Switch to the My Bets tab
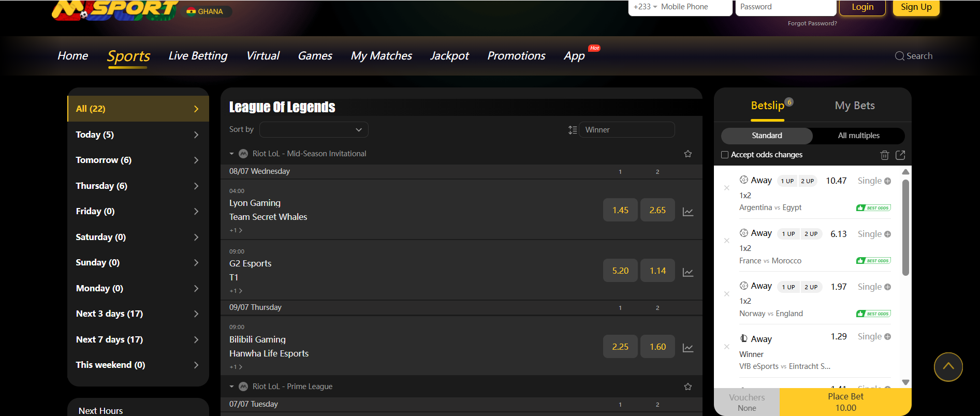The width and height of the screenshot is (980, 416). 855,106
